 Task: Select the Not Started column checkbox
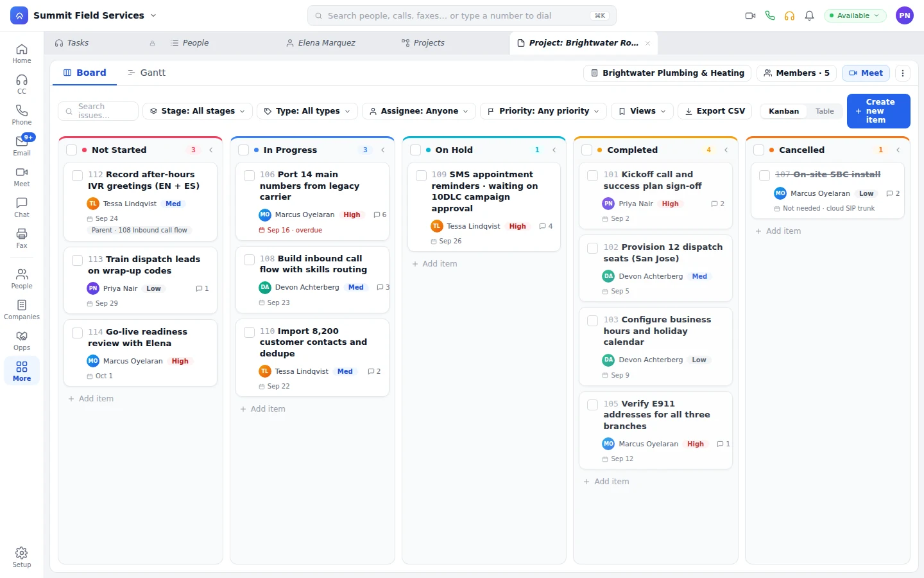72,150
